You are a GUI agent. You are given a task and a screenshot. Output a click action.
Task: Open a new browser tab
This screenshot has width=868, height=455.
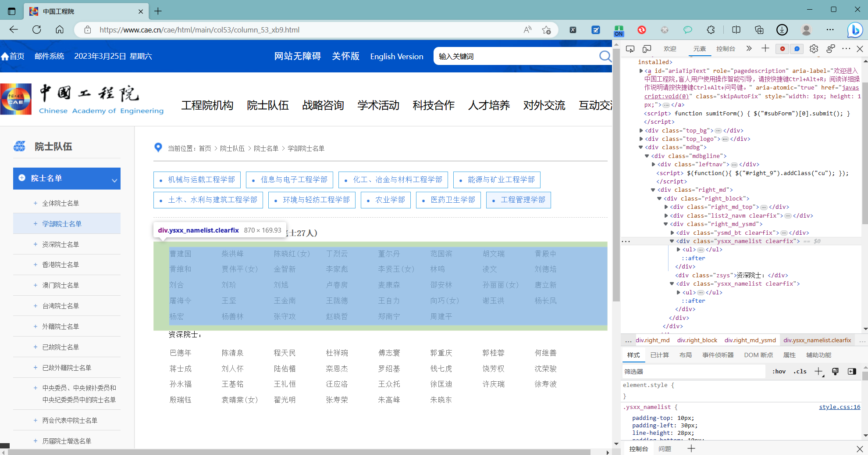pos(158,11)
